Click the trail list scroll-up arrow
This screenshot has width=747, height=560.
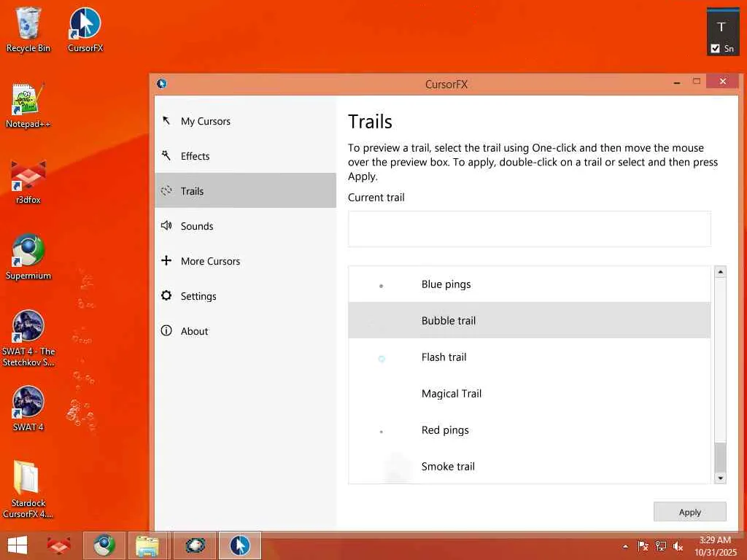[x=720, y=272]
